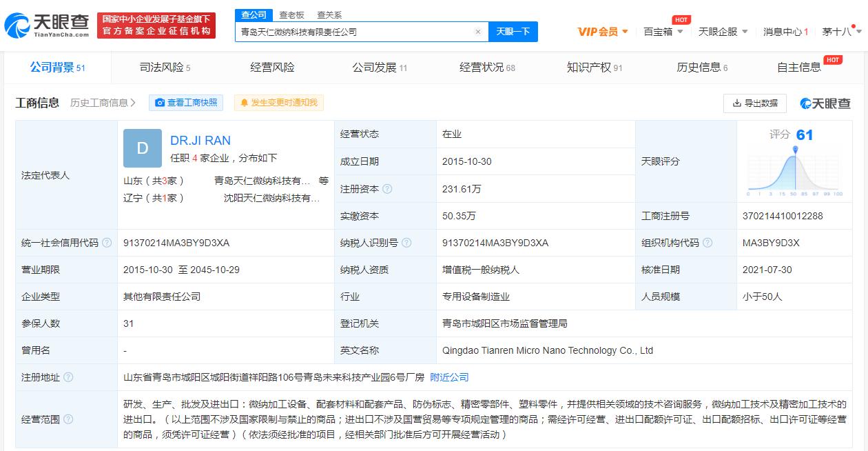Click English name Qingdao Tianren Micro Nano Technology
The image size is (868, 451).
pos(548,350)
